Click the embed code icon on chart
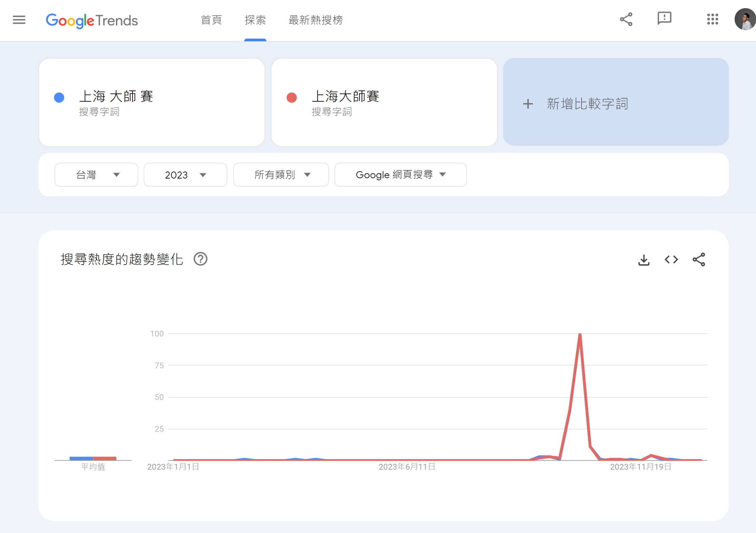This screenshot has height=533, width=756. [671, 260]
